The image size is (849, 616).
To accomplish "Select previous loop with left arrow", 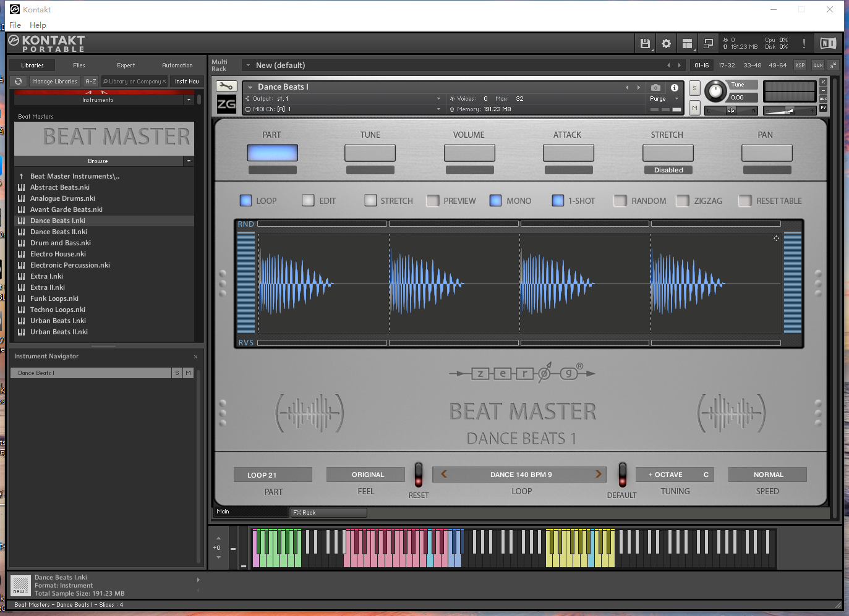I will point(444,475).
